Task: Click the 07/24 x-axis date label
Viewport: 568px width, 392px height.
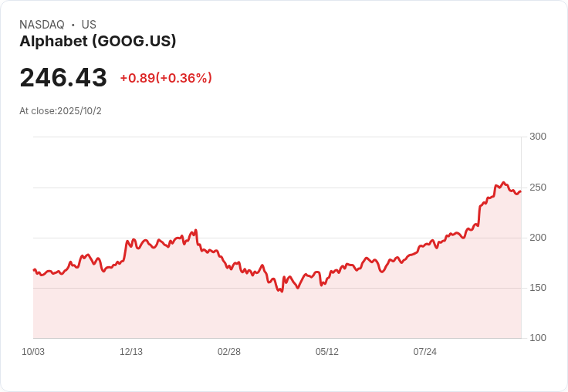Action: coord(425,352)
